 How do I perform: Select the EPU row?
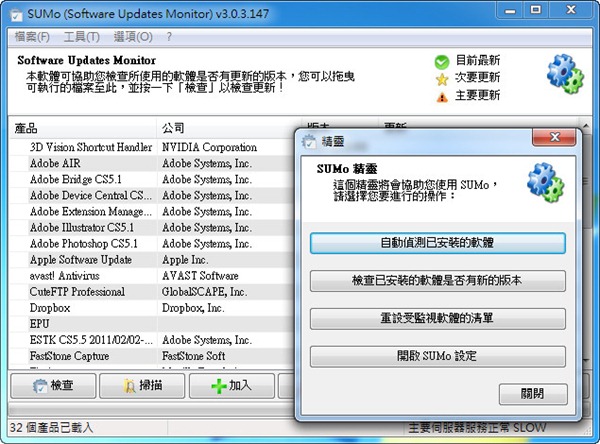[x=152, y=324]
